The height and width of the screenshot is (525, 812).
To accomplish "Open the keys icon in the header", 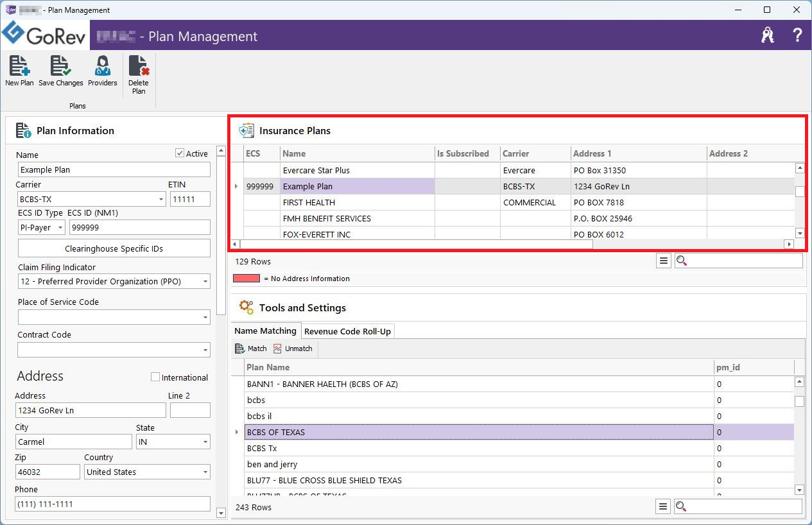I will pyautogui.click(x=768, y=35).
